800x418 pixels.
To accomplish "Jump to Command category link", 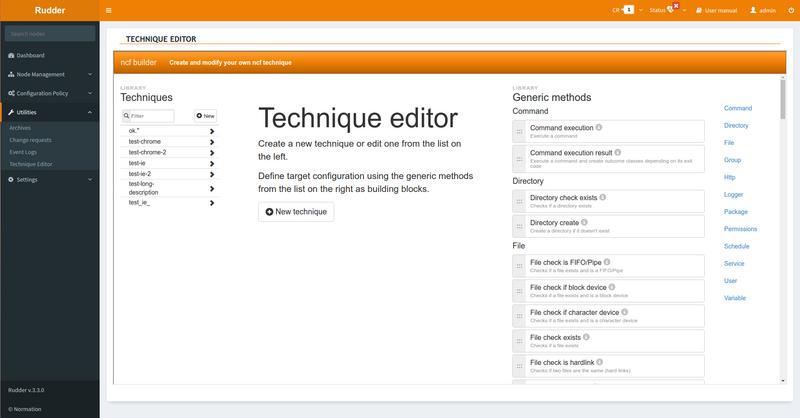I will 738,108.
